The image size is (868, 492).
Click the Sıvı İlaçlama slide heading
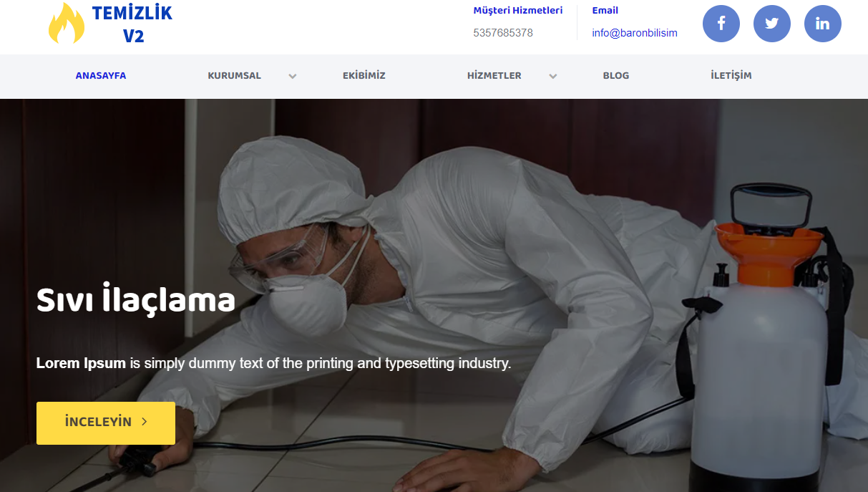tap(136, 299)
